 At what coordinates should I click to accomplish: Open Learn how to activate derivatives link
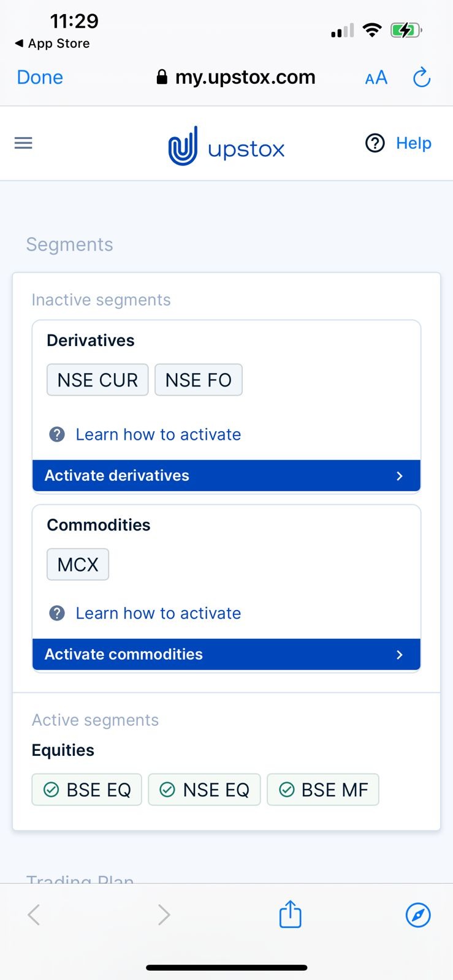[x=158, y=434]
